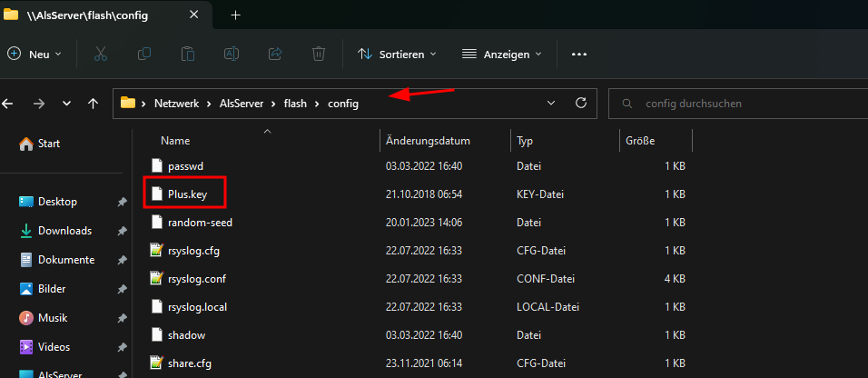
Task: Open the Neu dropdown menu
Action: pyautogui.click(x=35, y=55)
